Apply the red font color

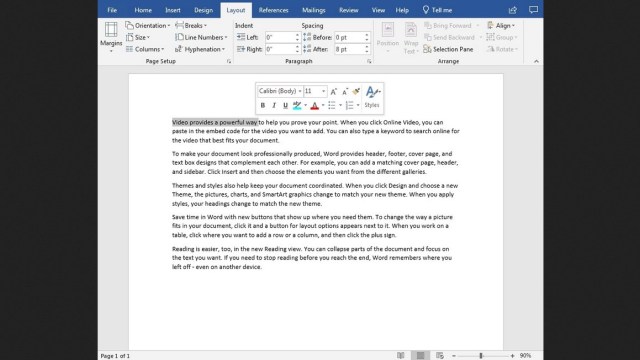[314, 105]
